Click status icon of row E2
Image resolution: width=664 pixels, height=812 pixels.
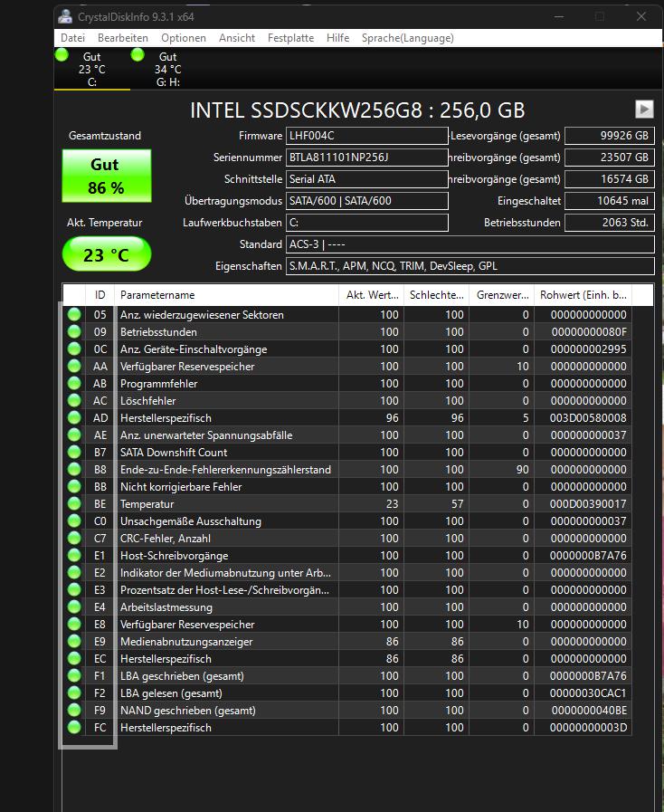pos(74,572)
